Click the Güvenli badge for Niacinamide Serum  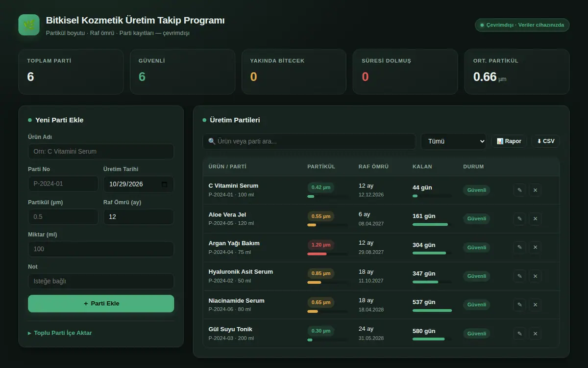tap(477, 305)
